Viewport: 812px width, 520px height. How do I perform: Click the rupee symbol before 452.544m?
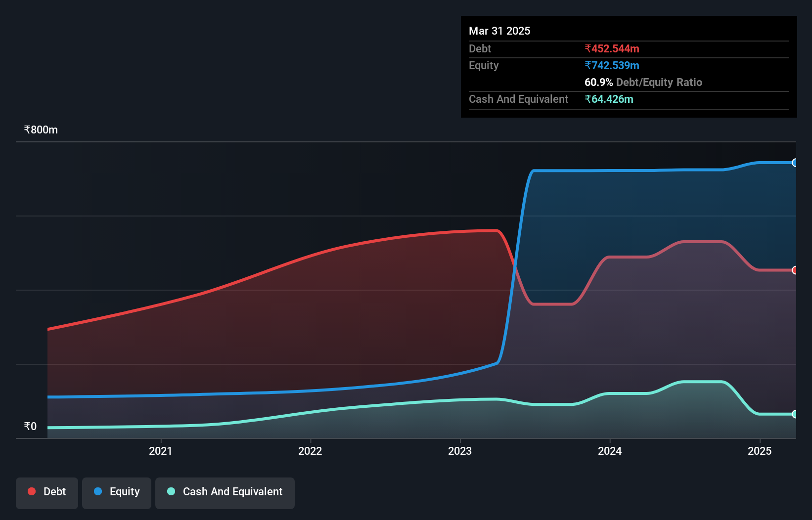pyautogui.click(x=587, y=48)
